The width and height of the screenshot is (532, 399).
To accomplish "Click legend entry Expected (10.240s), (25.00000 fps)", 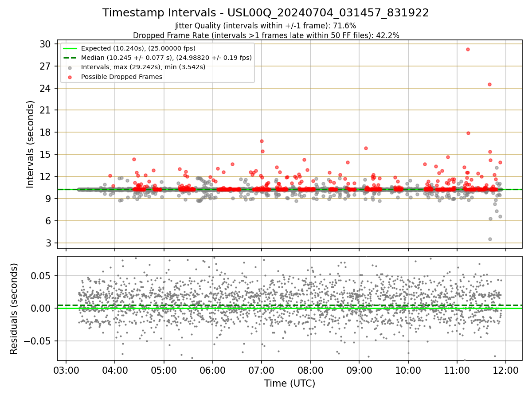I will pos(138,48).
